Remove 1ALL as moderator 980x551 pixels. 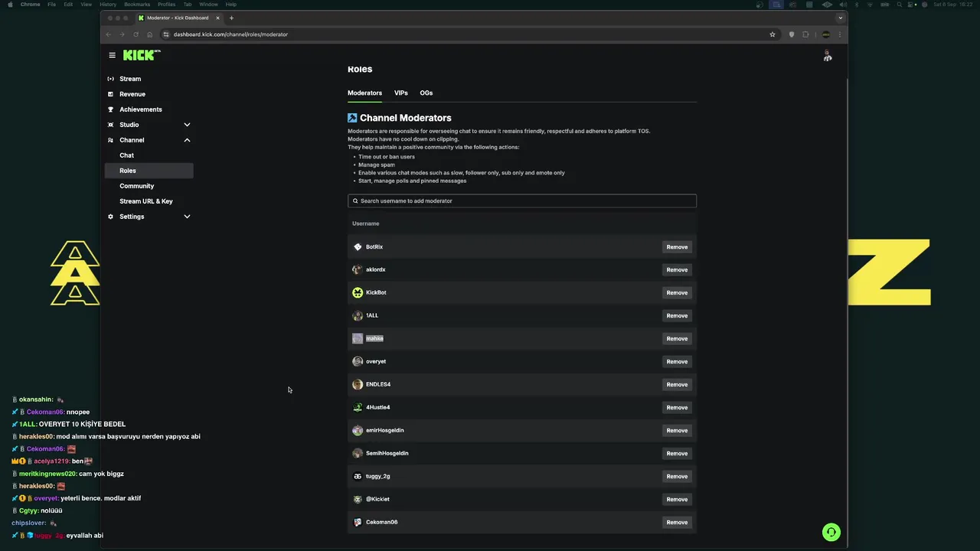(677, 316)
